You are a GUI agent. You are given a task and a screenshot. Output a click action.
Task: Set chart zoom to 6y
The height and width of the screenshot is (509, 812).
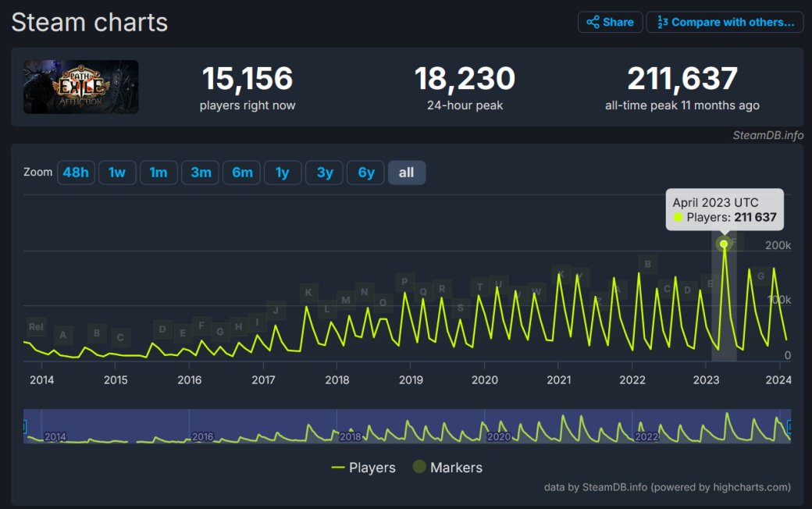point(365,173)
